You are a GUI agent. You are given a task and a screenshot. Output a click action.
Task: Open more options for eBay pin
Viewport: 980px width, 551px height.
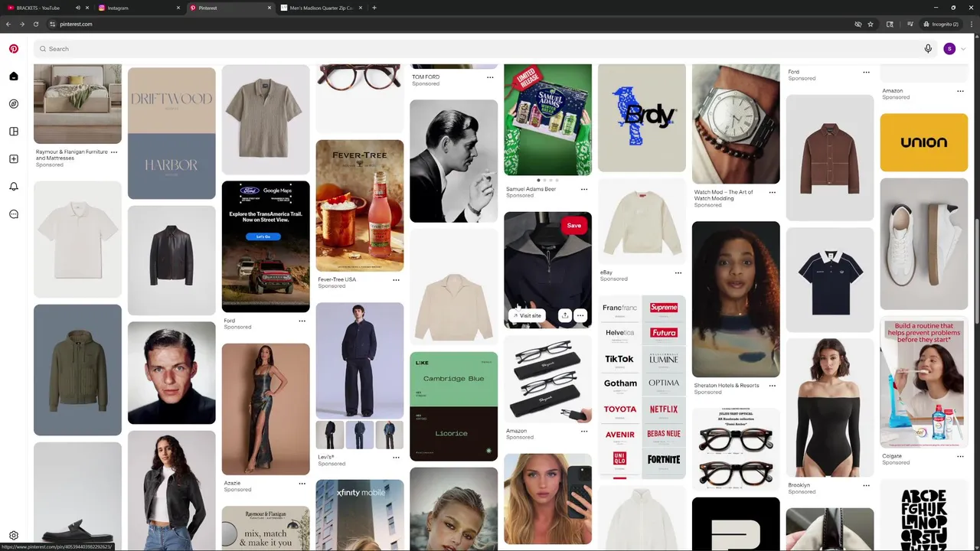(x=678, y=272)
